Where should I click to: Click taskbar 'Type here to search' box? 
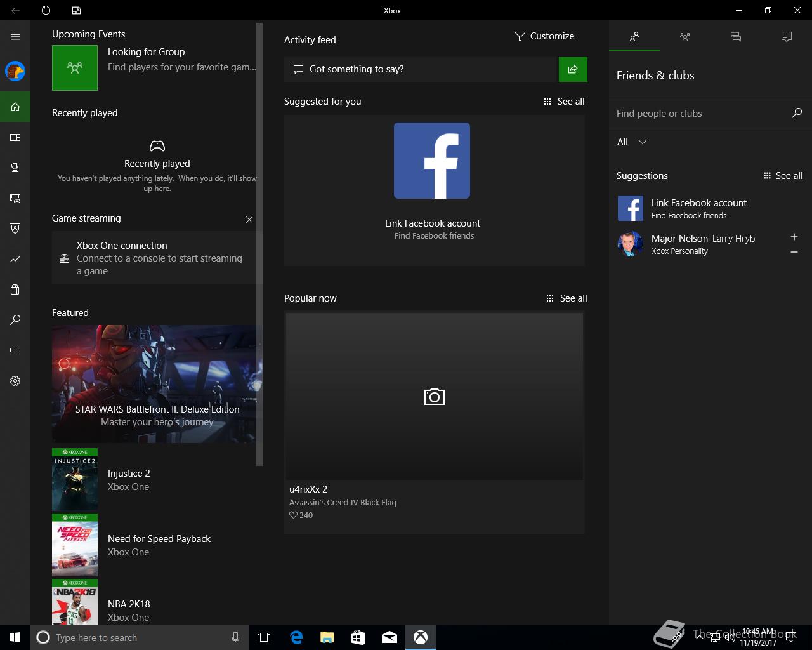(x=139, y=637)
